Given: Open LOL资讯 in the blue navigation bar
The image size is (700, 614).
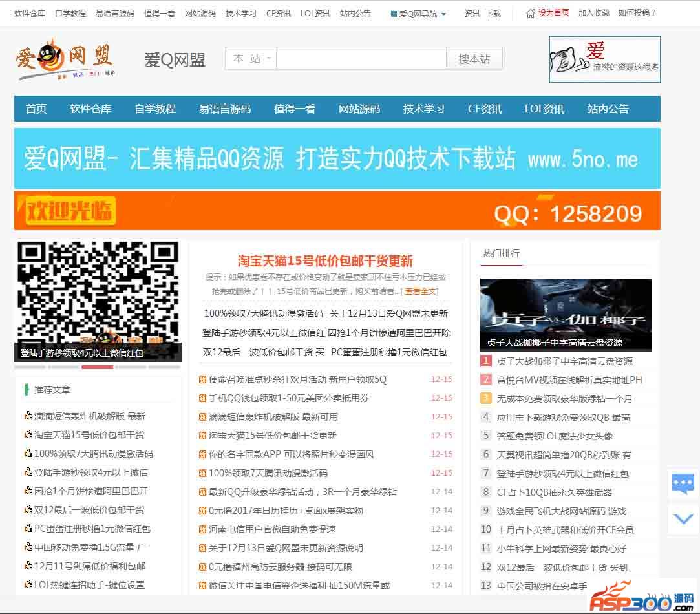Looking at the screenshot, I should pyautogui.click(x=545, y=109).
